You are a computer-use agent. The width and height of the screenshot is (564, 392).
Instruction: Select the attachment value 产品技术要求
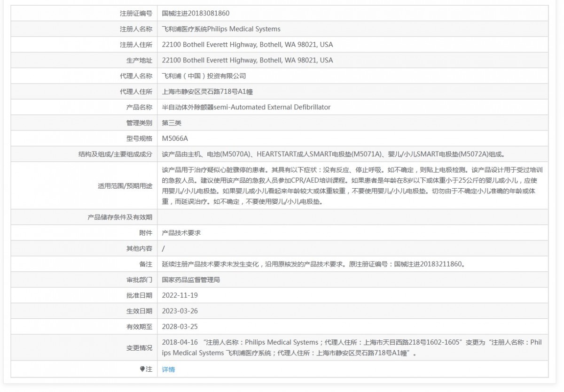point(181,232)
